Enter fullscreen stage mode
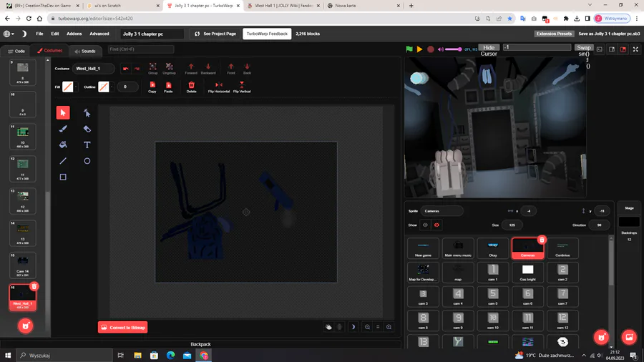 pyautogui.click(x=635, y=49)
